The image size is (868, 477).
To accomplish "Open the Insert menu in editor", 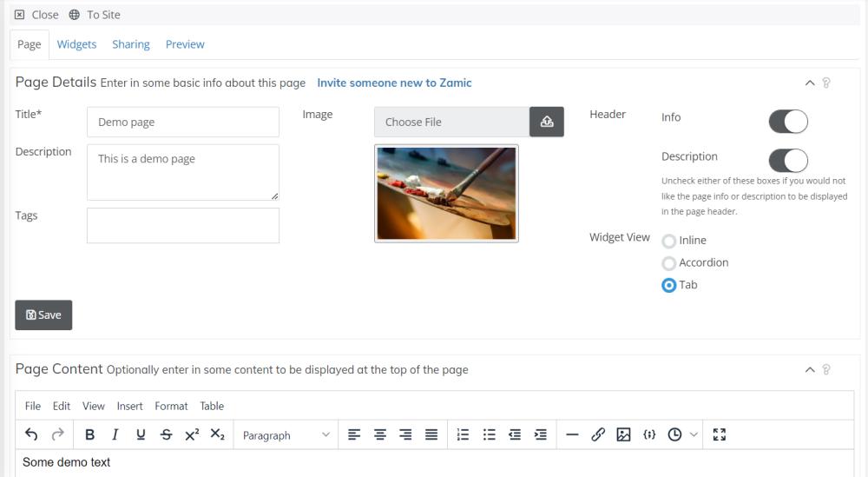I will click(x=129, y=406).
